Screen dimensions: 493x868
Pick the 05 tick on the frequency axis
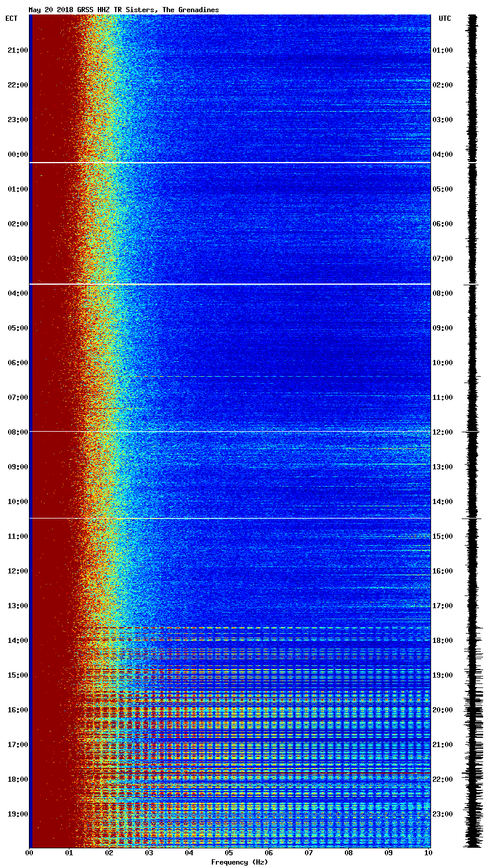pyautogui.click(x=229, y=853)
